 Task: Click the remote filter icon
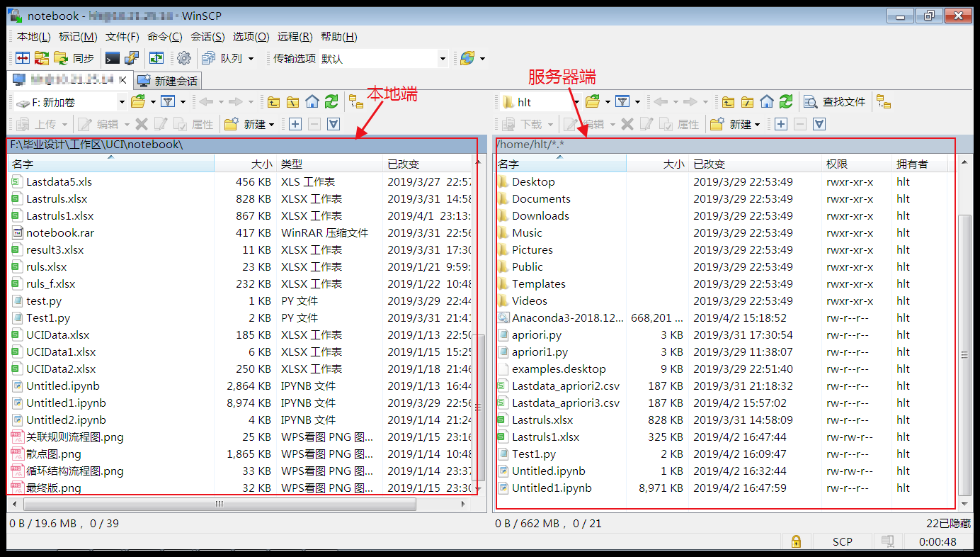pyautogui.click(x=622, y=102)
